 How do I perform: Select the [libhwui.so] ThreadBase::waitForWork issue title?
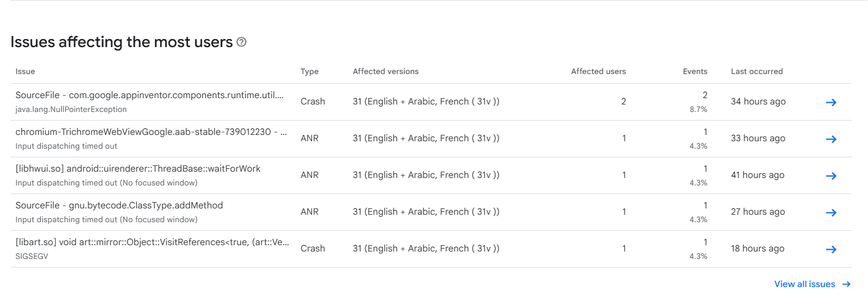[138, 169]
